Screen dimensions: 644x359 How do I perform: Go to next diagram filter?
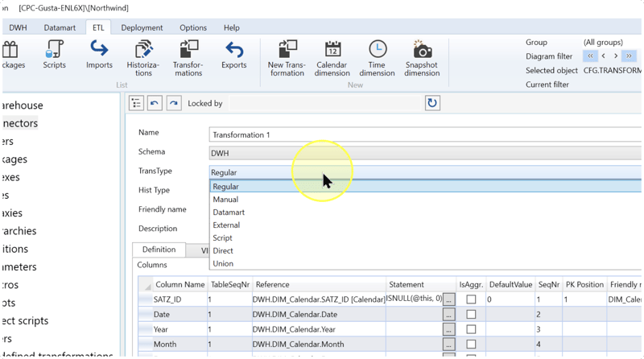(616, 56)
